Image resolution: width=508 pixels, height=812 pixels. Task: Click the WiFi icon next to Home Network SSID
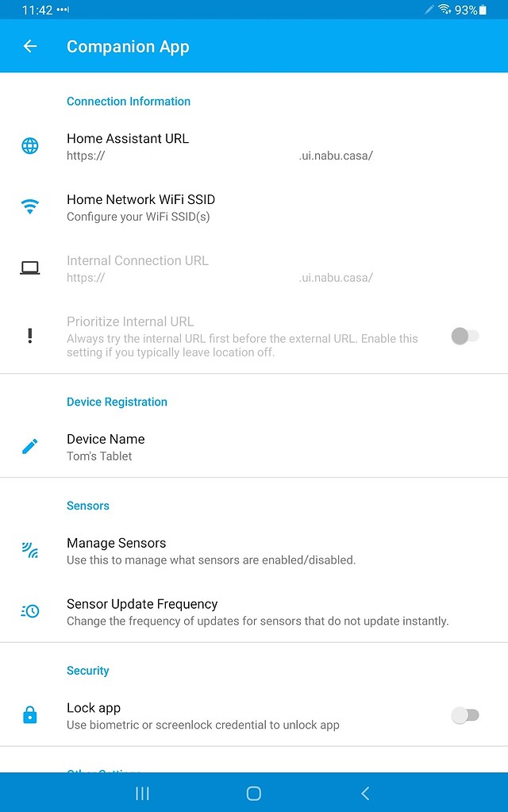tap(30, 206)
